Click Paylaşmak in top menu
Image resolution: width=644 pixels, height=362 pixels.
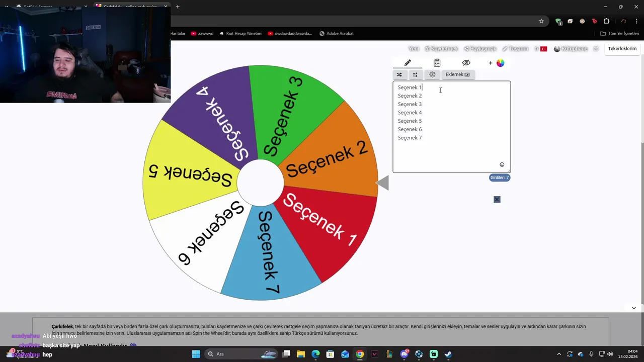pyautogui.click(x=480, y=49)
